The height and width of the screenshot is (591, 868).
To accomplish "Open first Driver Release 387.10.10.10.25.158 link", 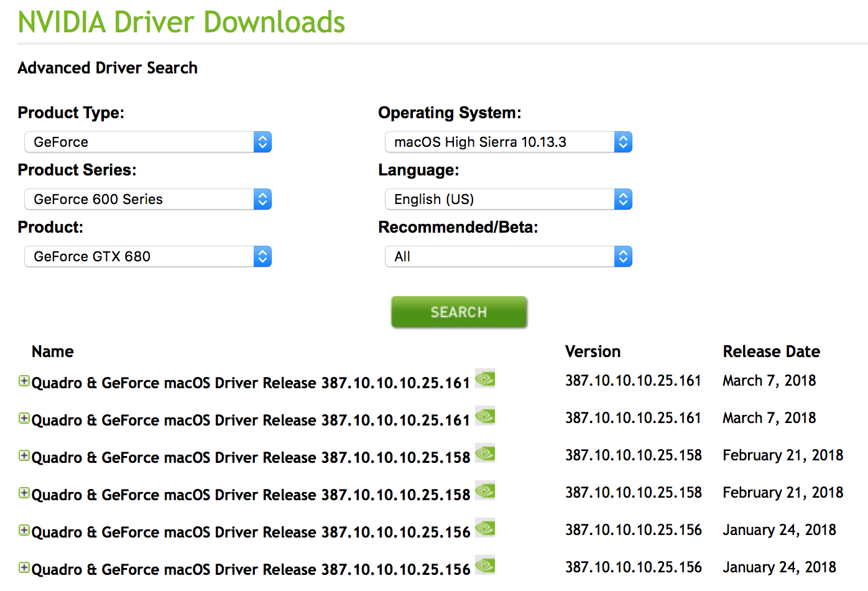I will pyautogui.click(x=251, y=457).
